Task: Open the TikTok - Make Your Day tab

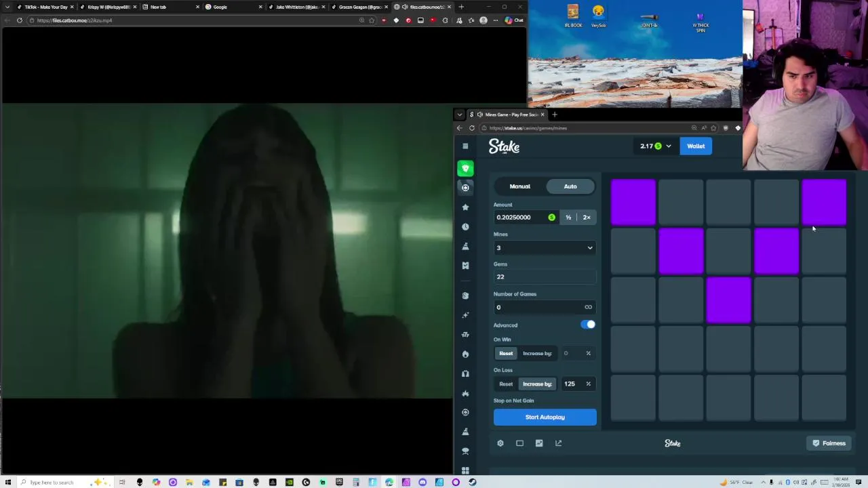Action: [x=45, y=7]
